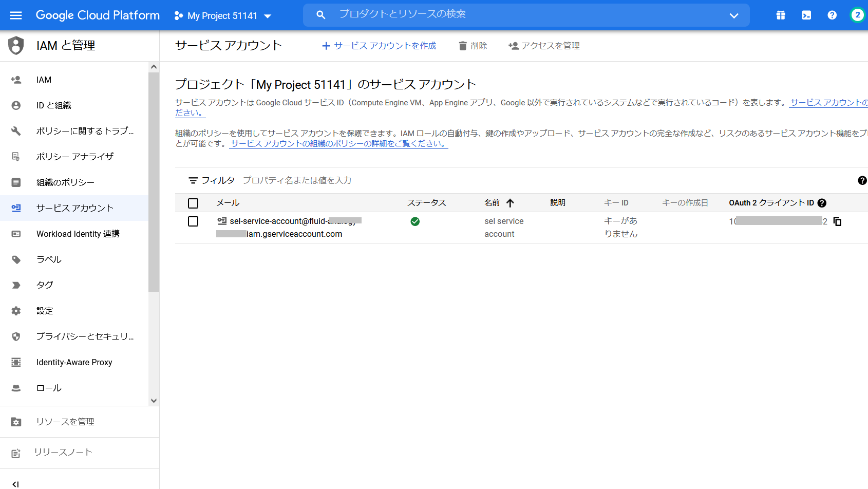Open the privacy and security sidebar item
The image size is (868, 489).
(74, 336)
